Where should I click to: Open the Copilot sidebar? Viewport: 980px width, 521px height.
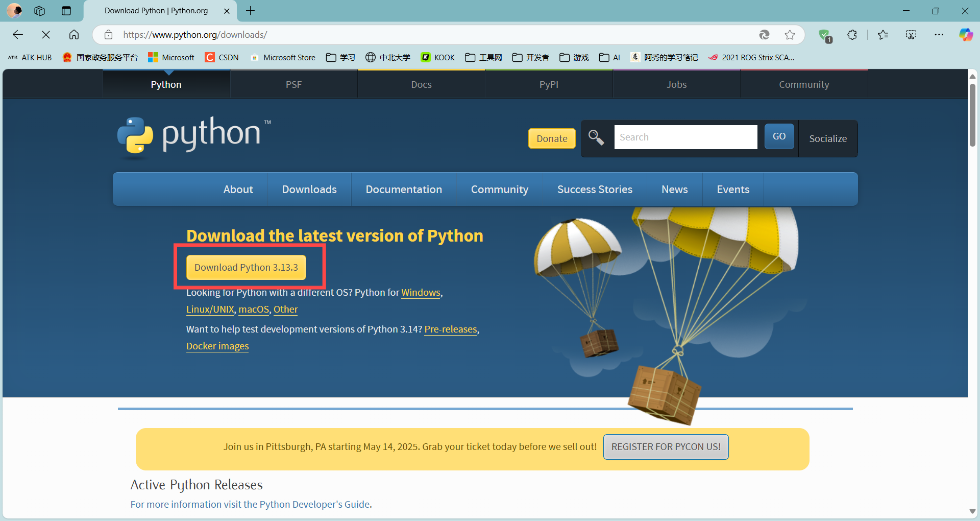[966, 35]
